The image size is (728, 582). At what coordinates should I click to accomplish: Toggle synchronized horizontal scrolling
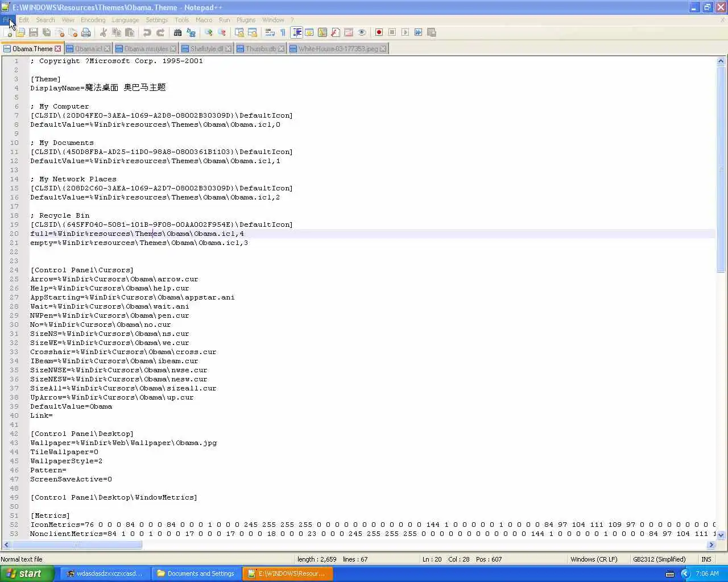(x=253, y=32)
